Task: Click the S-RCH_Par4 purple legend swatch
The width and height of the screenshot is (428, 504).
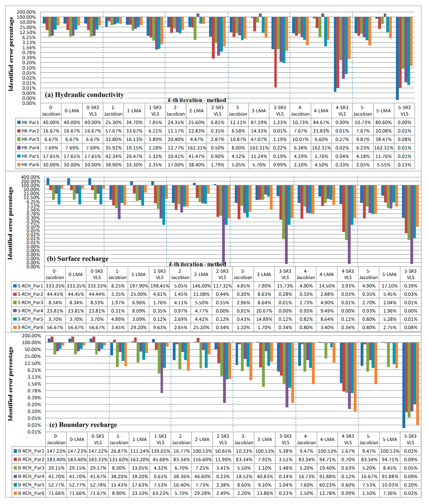Action: pos(15,311)
